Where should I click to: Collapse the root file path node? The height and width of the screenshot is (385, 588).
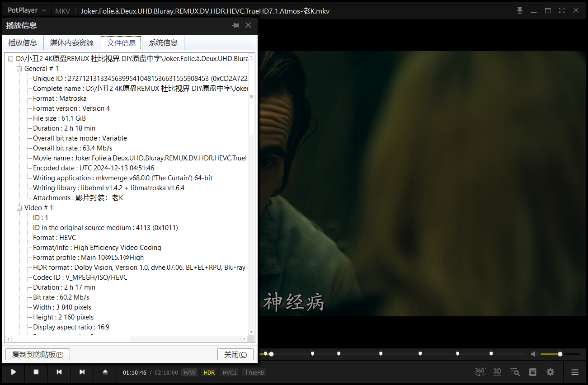click(x=11, y=59)
